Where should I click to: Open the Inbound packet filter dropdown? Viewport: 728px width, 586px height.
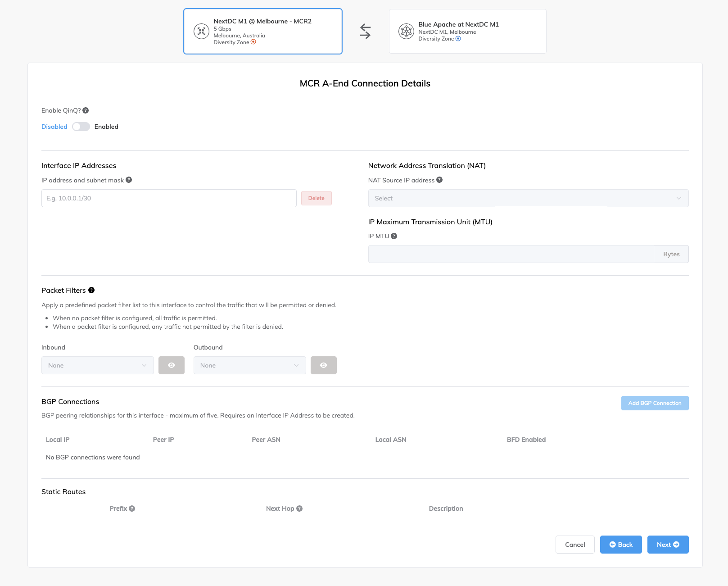97,365
